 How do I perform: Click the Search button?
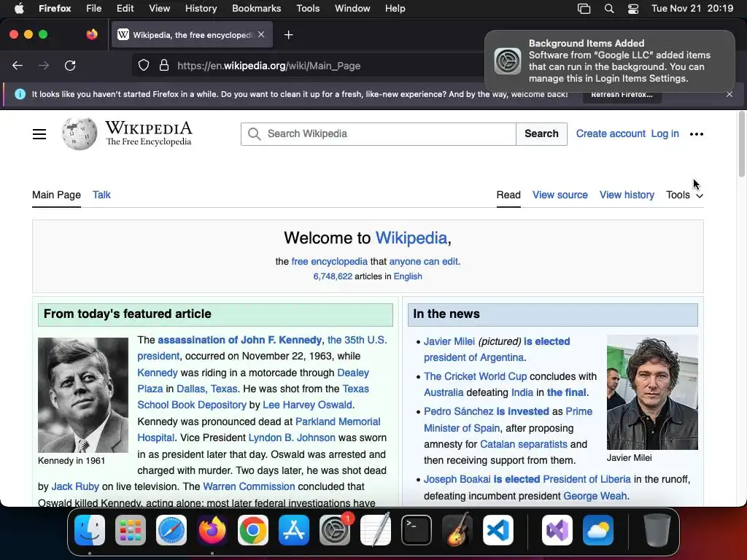click(x=542, y=134)
